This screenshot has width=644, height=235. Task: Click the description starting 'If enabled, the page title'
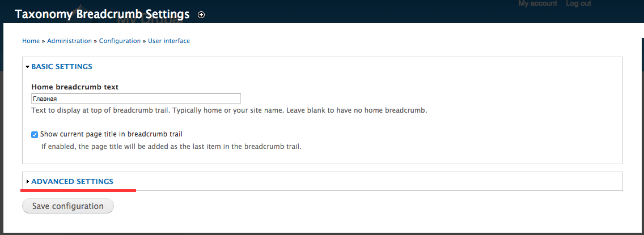tap(172, 146)
